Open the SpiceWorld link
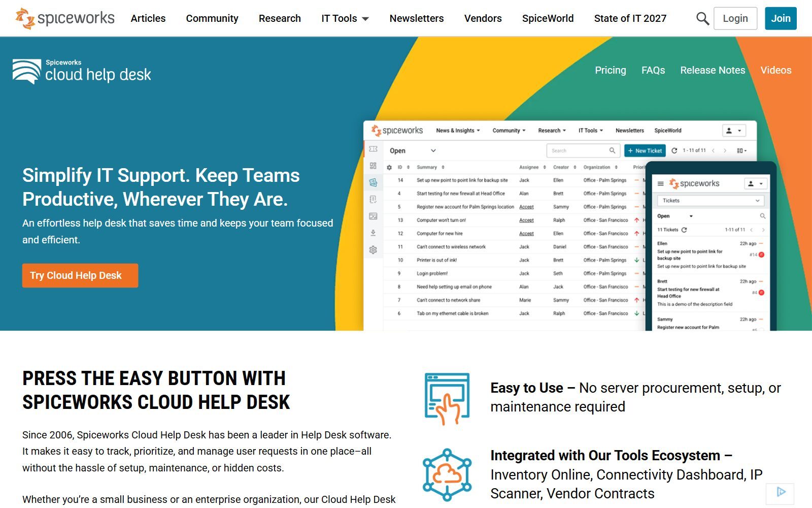This screenshot has height=508, width=812. [x=548, y=18]
